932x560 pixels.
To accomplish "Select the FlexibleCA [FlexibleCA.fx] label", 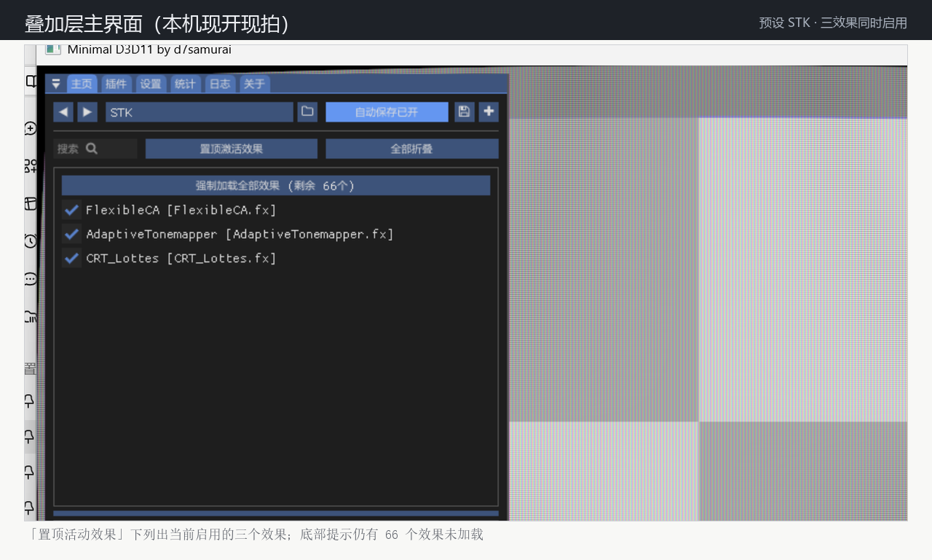I will click(181, 210).
